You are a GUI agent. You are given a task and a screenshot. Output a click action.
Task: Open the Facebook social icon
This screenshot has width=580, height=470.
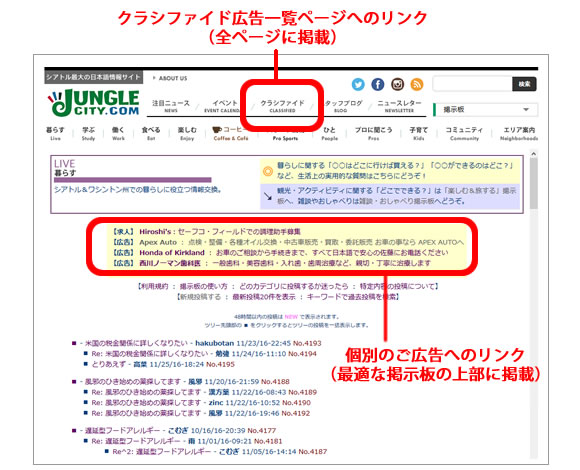378,84
